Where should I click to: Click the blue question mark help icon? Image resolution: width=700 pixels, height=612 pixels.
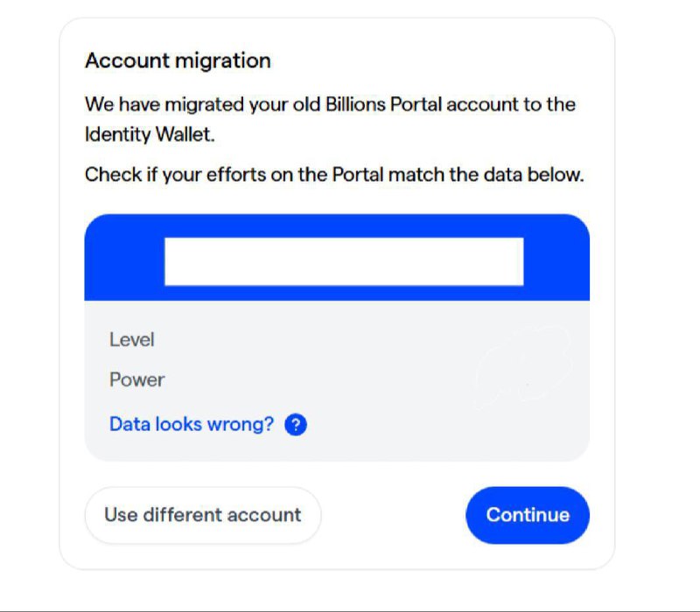(297, 425)
